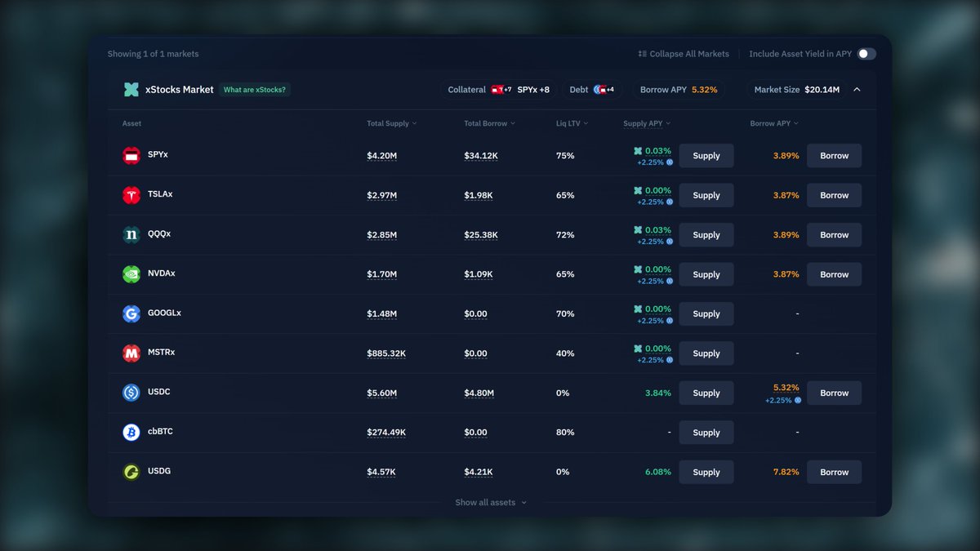The height and width of the screenshot is (551, 980).
Task: Click the Asset column header
Action: [131, 123]
